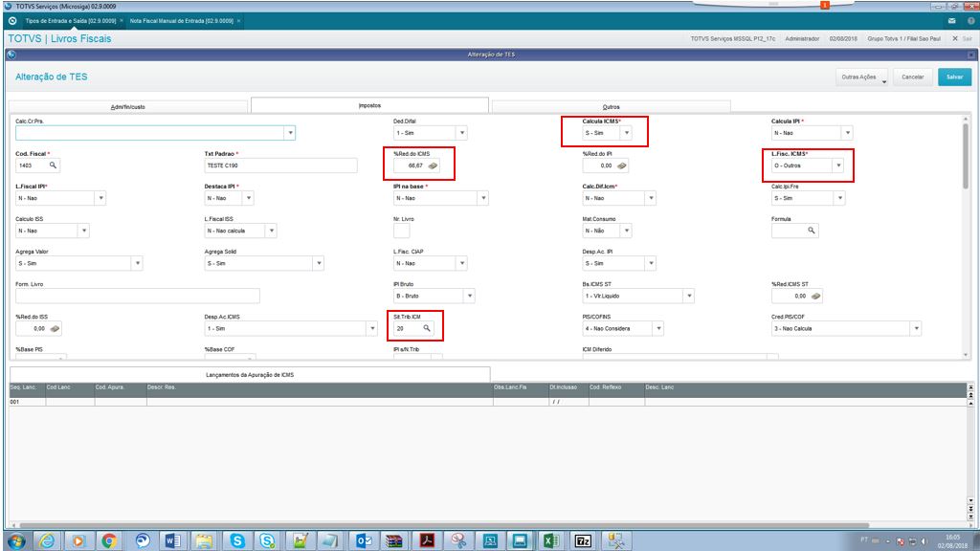
Task: Open Outlook from the taskbar
Action: (x=363, y=540)
